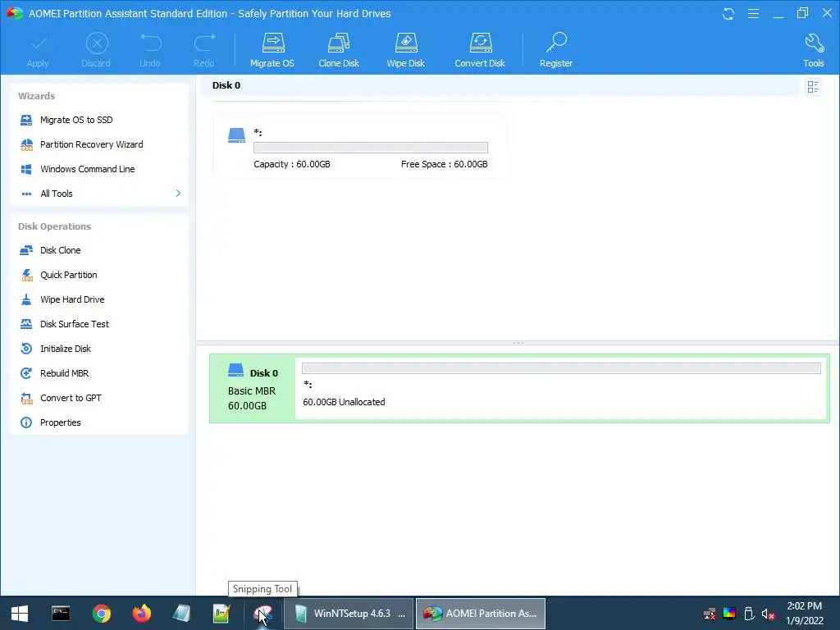The image size is (840, 630).
Task: Click the Disk 0 header label
Action: coord(226,85)
